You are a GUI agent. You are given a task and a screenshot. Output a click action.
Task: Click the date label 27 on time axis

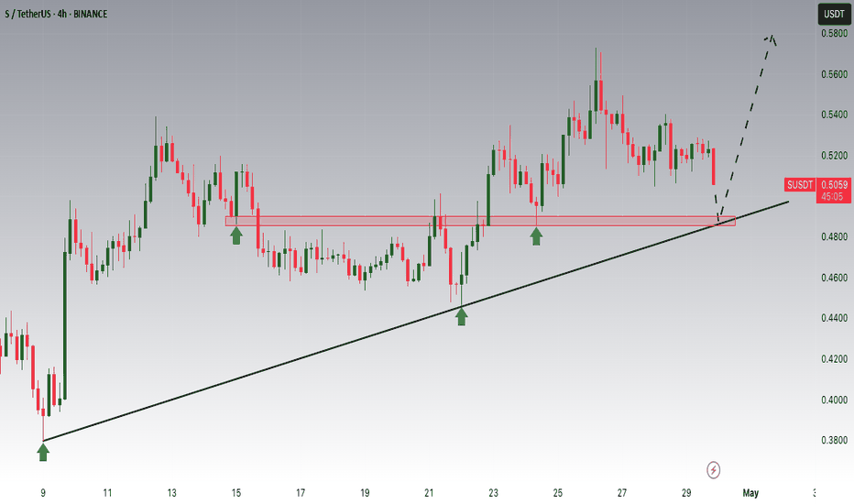pos(622,493)
